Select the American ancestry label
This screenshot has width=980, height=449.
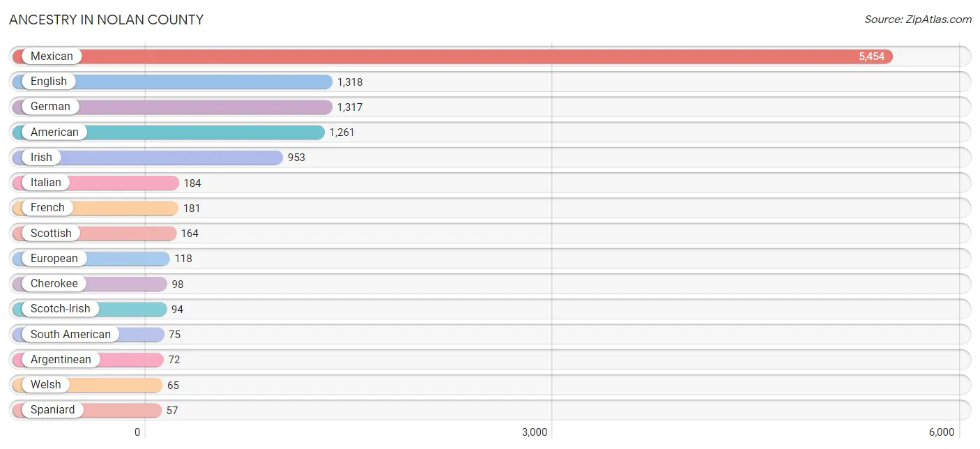coord(54,132)
